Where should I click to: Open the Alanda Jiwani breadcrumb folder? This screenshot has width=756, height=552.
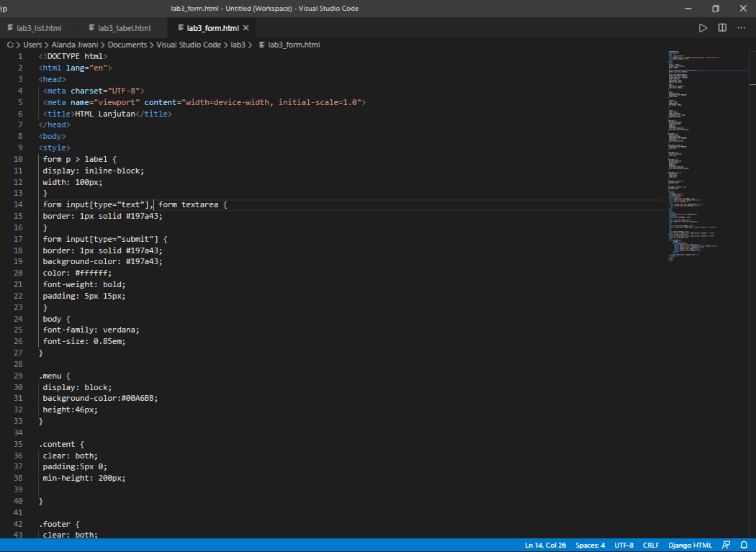(75, 45)
